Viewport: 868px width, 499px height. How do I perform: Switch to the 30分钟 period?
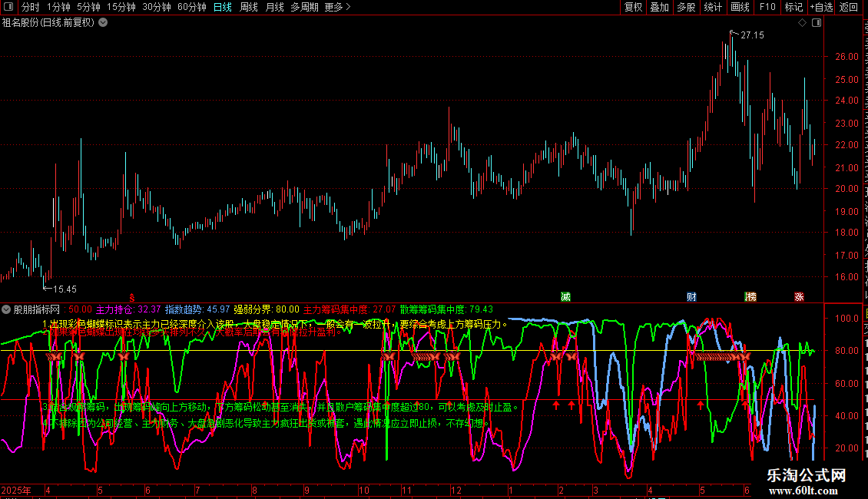click(x=157, y=7)
